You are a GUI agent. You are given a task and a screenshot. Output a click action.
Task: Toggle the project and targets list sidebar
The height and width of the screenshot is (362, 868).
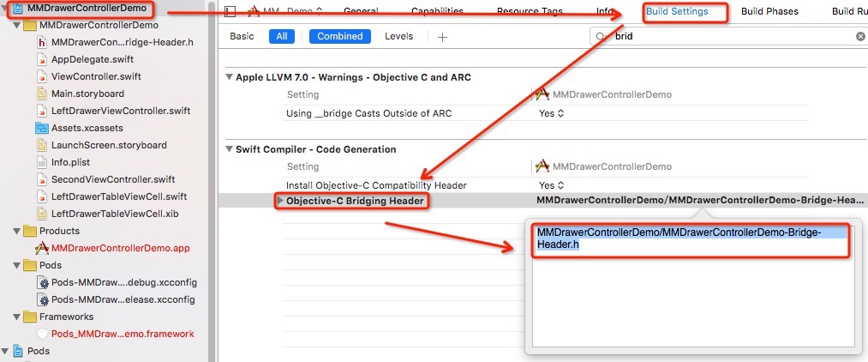point(230,11)
